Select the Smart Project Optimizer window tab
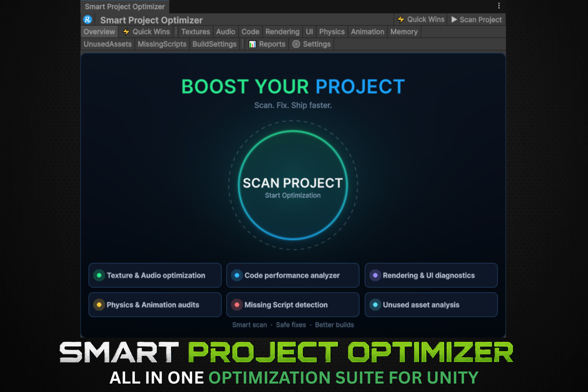Image resolution: width=588 pixels, height=392 pixels. point(125,7)
